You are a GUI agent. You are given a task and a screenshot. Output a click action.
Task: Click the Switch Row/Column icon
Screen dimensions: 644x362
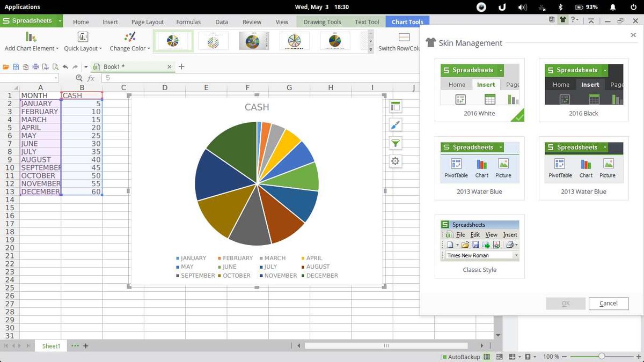point(404,37)
